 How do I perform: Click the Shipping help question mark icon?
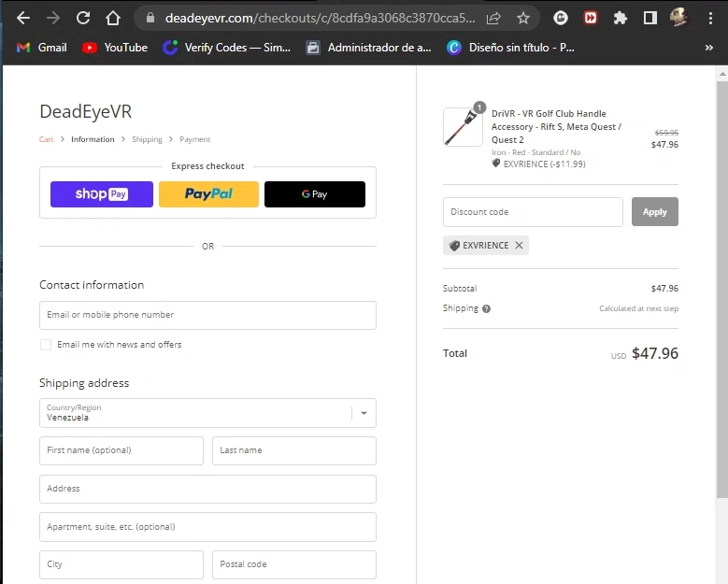(486, 308)
